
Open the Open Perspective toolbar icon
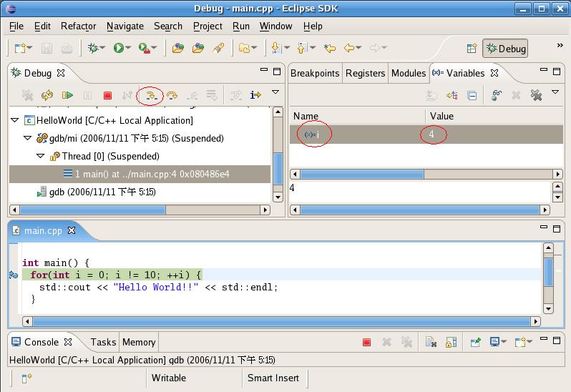tap(472, 48)
